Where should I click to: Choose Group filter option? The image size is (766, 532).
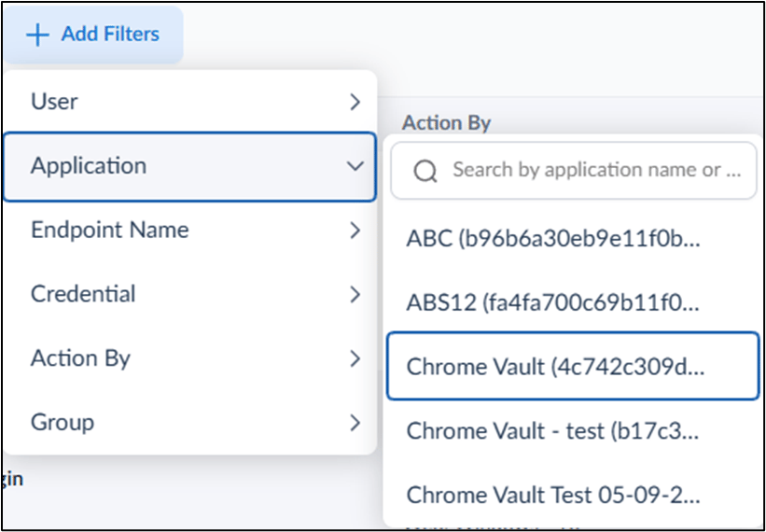pyautogui.click(x=190, y=423)
